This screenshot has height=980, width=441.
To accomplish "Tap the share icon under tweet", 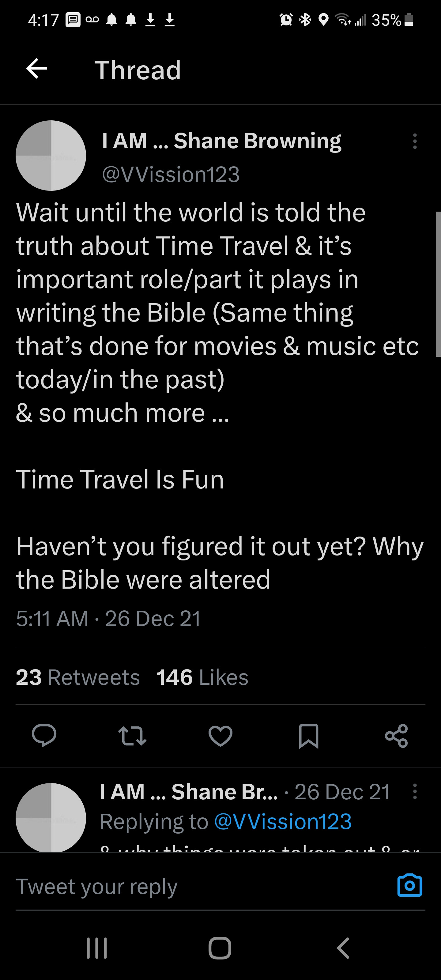I will [397, 735].
